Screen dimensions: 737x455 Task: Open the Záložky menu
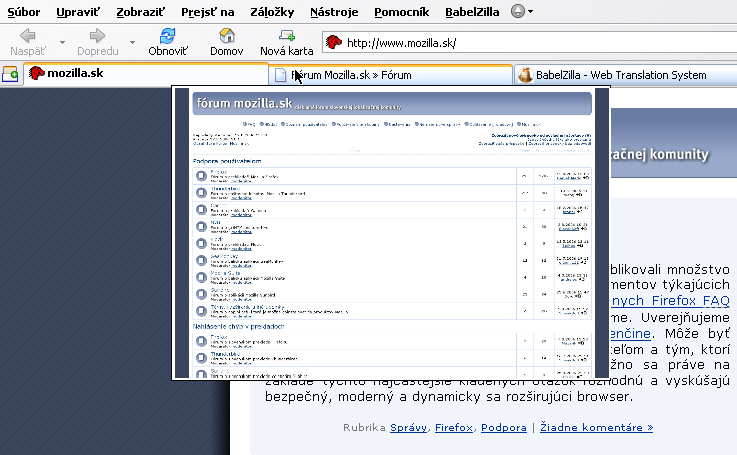click(272, 12)
